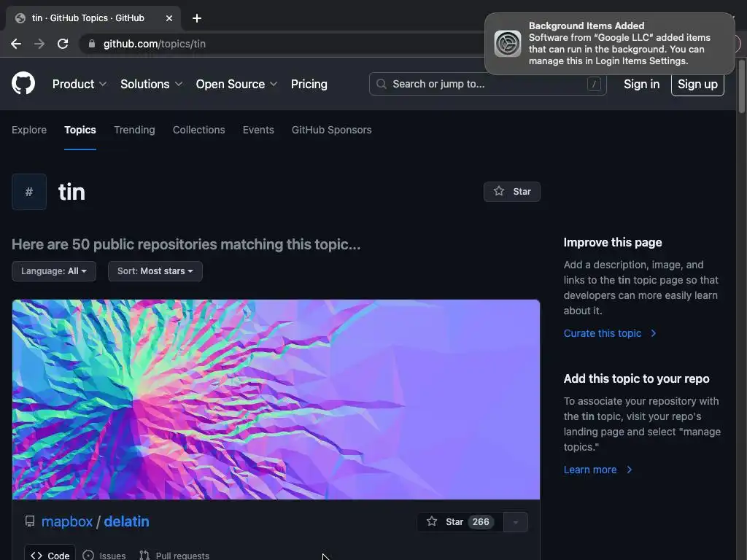This screenshot has width=747, height=560.
Task: Go back with the browser back arrow
Action: coord(16,44)
